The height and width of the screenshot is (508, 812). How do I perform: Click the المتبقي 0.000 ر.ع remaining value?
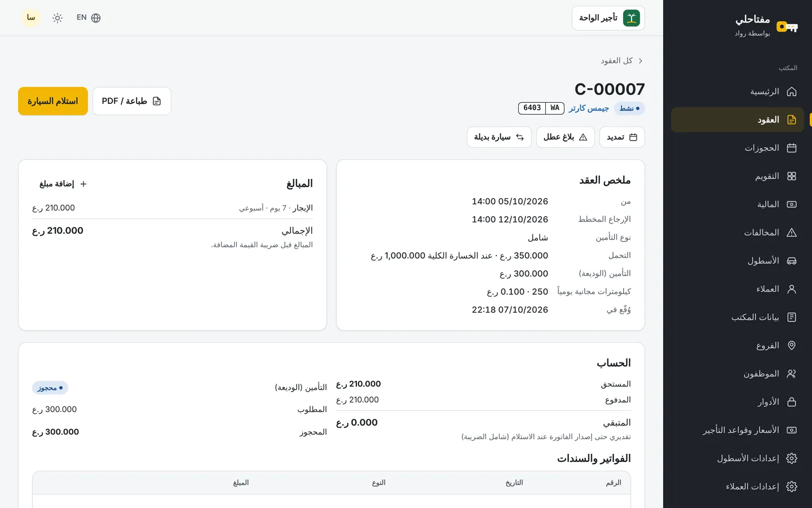tap(357, 423)
